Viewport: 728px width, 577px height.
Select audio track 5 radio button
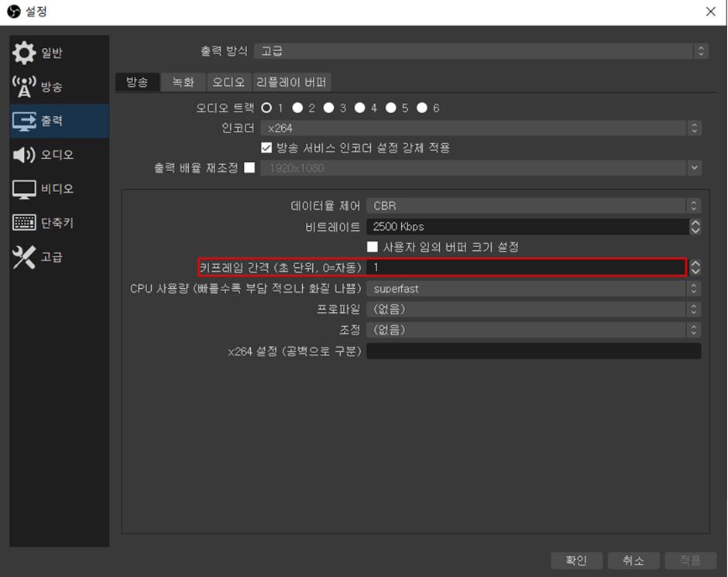click(x=391, y=108)
